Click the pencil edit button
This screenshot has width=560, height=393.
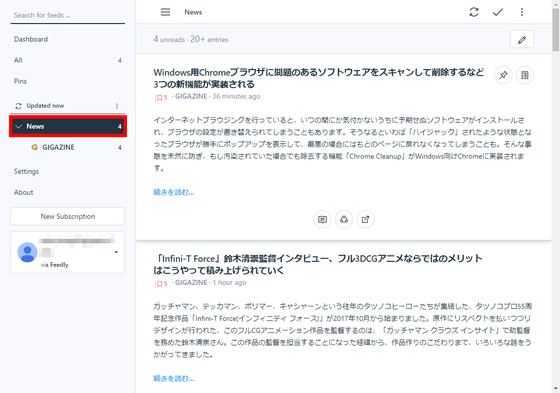click(x=522, y=39)
